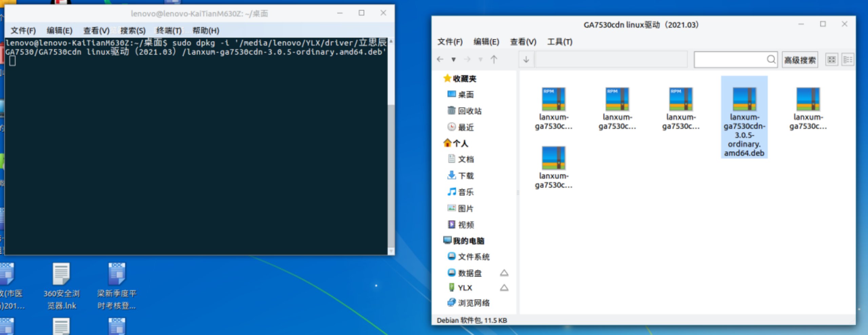The image size is (868, 335).
Task: Select 我的电脑 in the sidebar
Action: (x=464, y=241)
